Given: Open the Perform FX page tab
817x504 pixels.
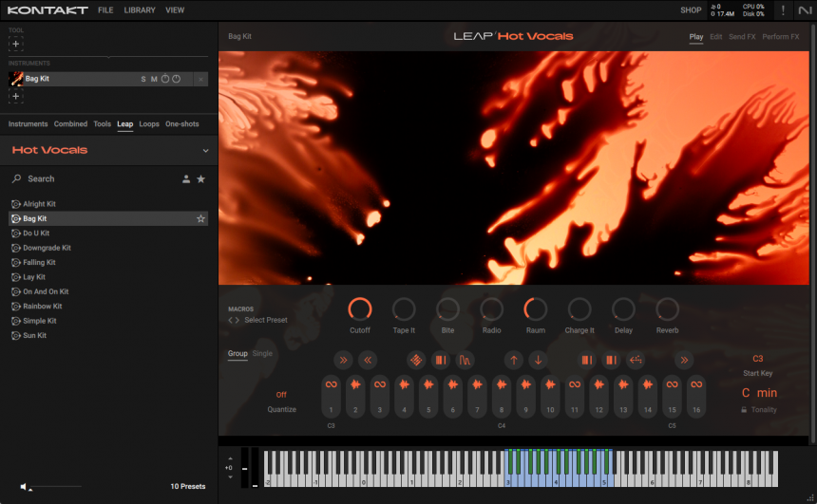Looking at the screenshot, I should [x=781, y=36].
